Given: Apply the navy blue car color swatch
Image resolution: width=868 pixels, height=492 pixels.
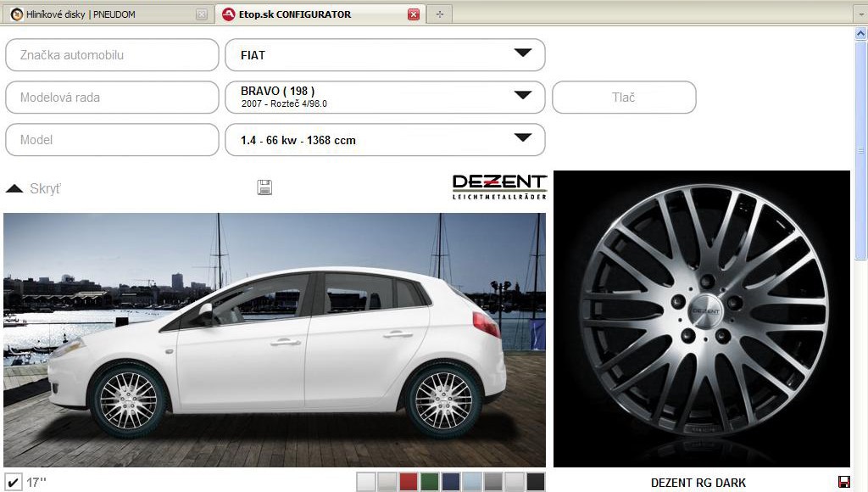Looking at the screenshot, I should [x=451, y=482].
